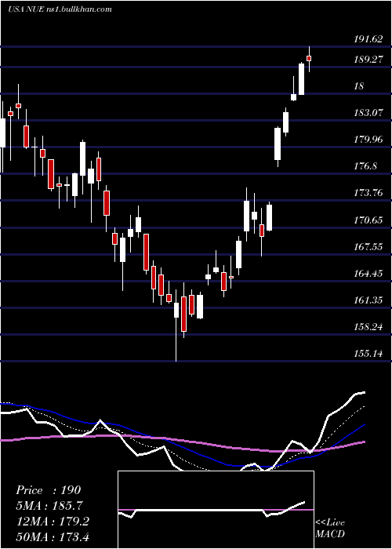Click the 170.65 price level label
The width and height of the screenshot is (392, 549).
pos(368,220)
